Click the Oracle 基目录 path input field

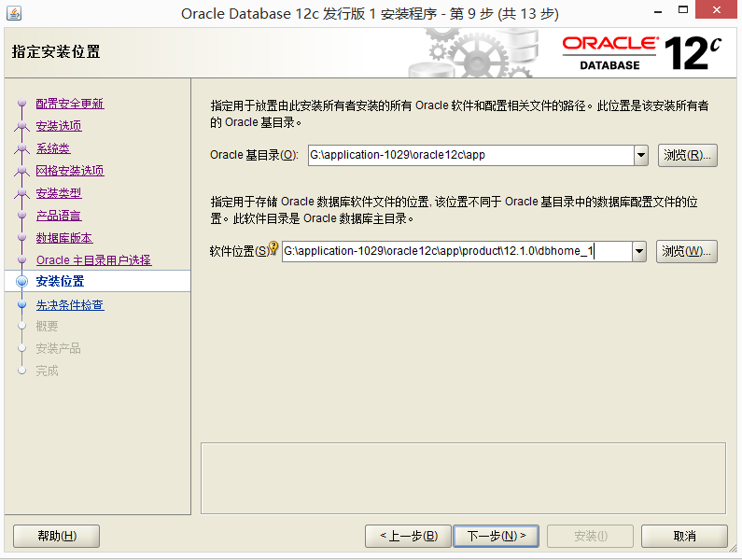tap(470, 155)
